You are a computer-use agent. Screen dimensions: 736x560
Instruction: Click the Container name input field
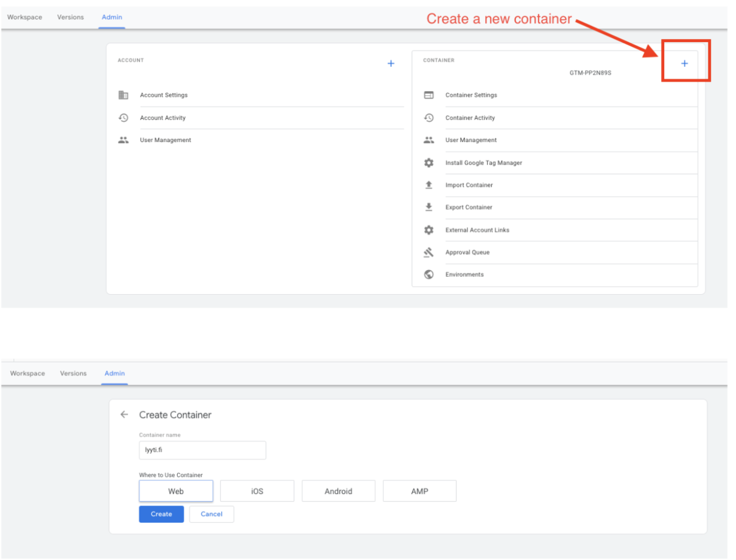(202, 450)
